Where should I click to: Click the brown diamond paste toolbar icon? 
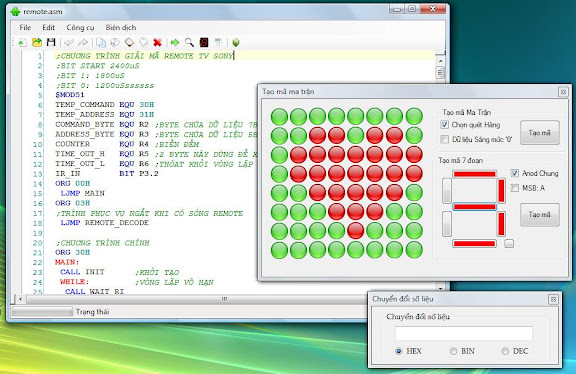coord(129,43)
